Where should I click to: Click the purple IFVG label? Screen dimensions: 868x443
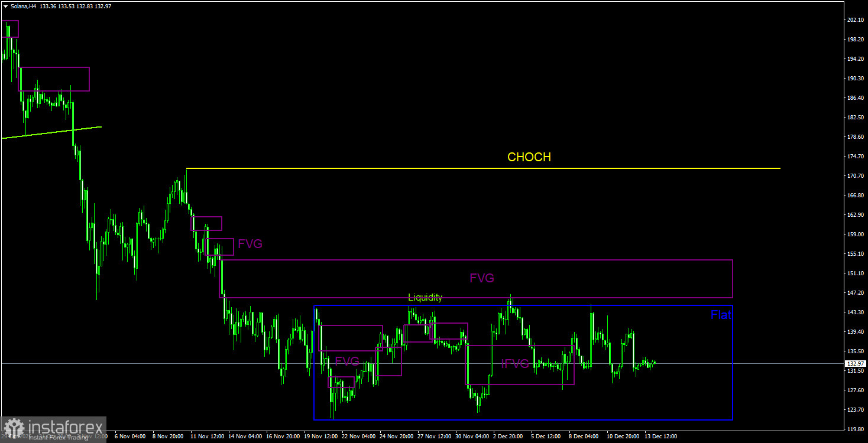click(515, 364)
